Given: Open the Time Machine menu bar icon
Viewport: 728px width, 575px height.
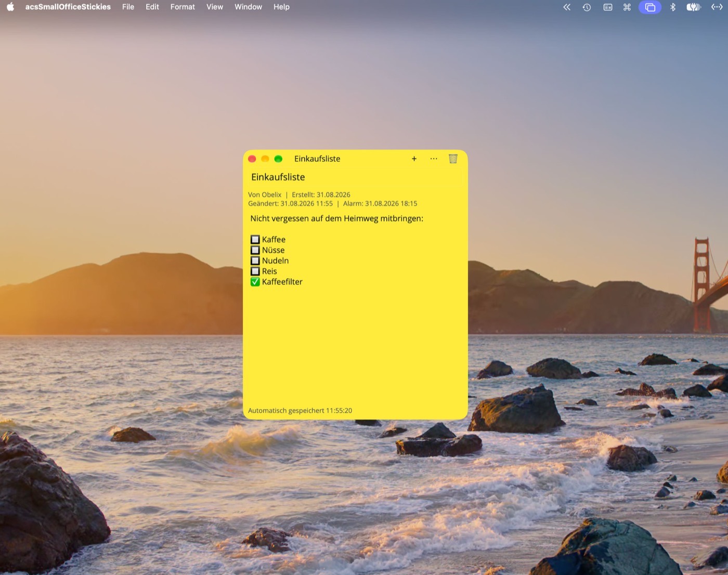Looking at the screenshot, I should pos(587,7).
